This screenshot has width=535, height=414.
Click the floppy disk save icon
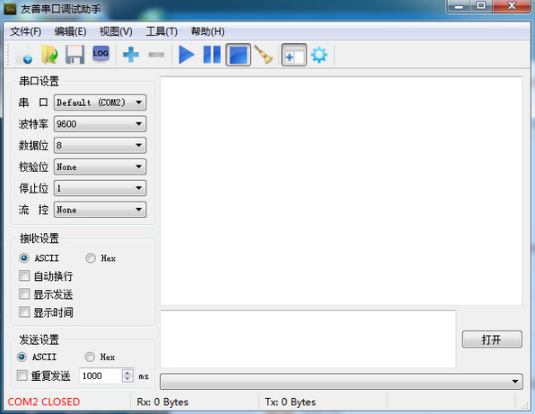coord(75,55)
